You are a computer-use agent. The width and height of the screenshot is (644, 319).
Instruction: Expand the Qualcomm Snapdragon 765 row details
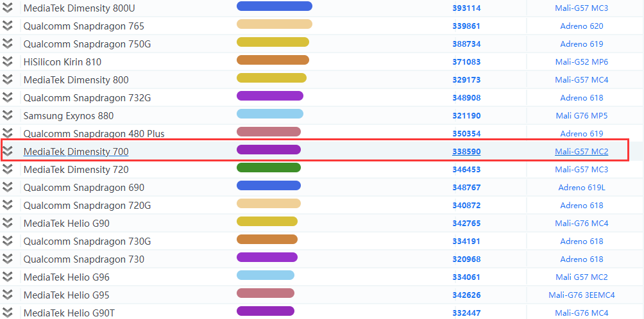(8, 26)
